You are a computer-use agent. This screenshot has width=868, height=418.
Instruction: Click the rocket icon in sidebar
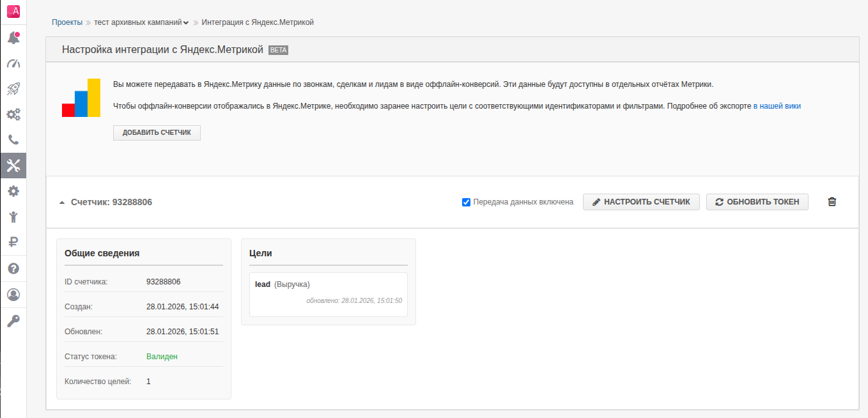coord(13,89)
